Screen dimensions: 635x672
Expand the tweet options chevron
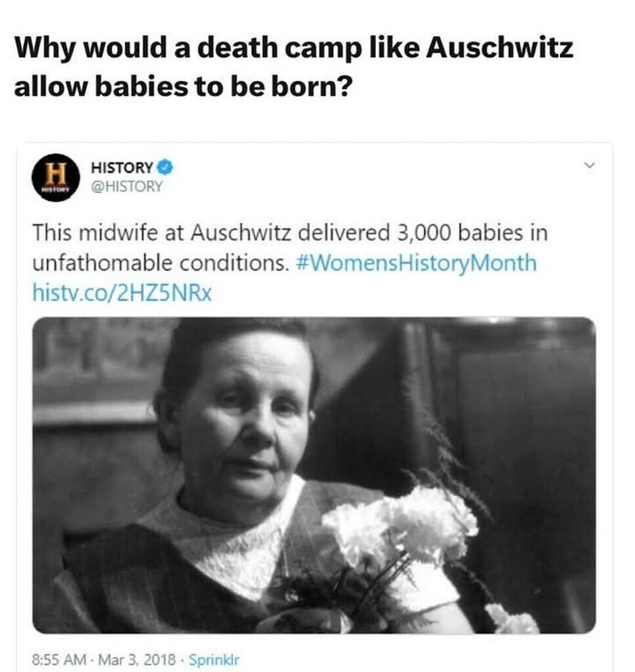pyautogui.click(x=590, y=165)
